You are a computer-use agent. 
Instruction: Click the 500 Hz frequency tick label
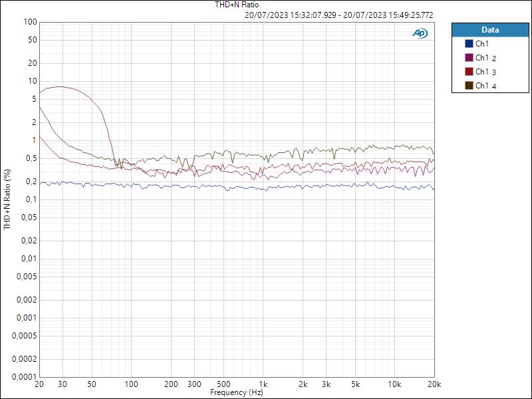pyautogui.click(x=223, y=384)
